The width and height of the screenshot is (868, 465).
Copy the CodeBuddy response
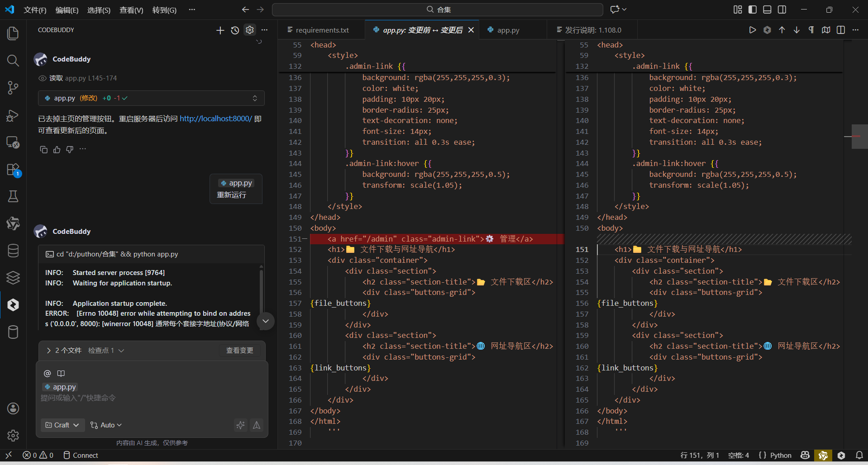point(43,150)
